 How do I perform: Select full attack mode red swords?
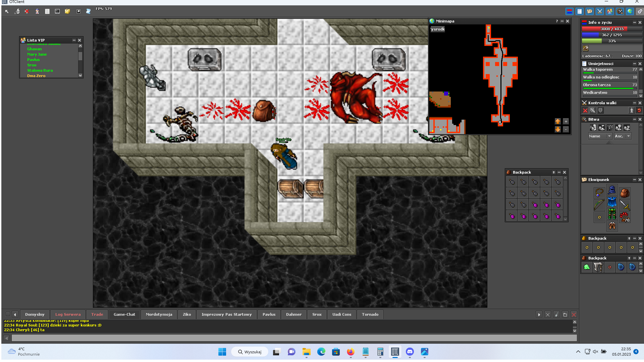(585, 110)
